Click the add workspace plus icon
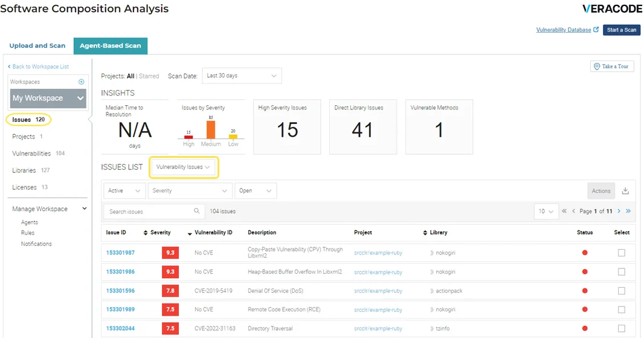Image resolution: width=644 pixels, height=338 pixels. (x=82, y=82)
